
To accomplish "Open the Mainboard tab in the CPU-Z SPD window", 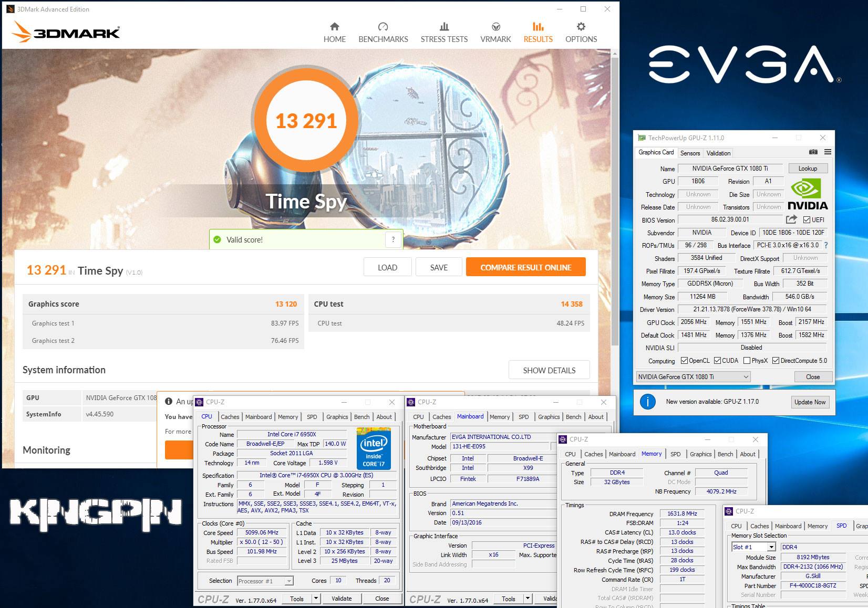I will click(788, 526).
